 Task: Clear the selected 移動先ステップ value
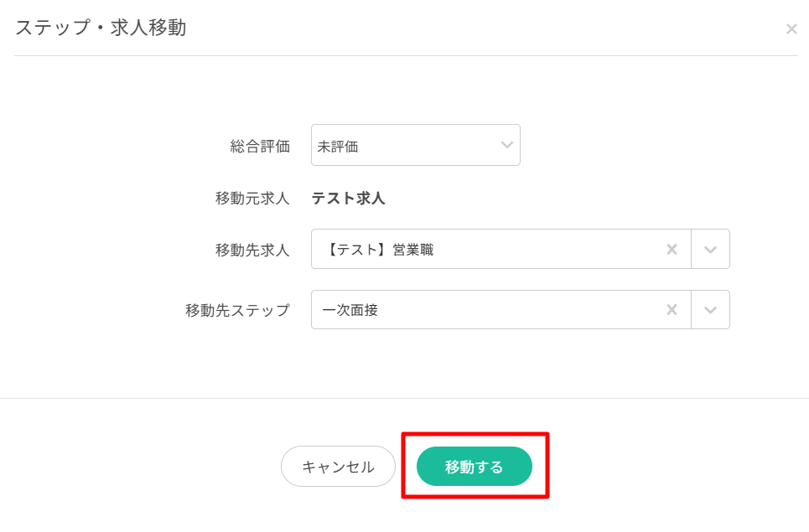click(x=672, y=310)
